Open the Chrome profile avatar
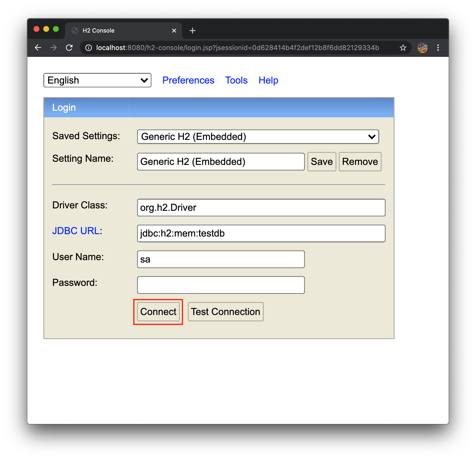 tap(422, 48)
